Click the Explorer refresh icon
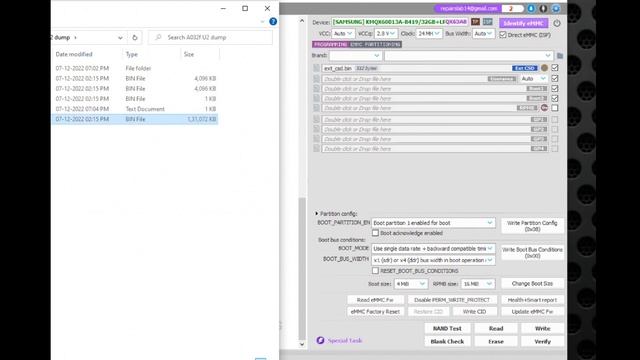This screenshot has width=640, height=360. click(135, 38)
